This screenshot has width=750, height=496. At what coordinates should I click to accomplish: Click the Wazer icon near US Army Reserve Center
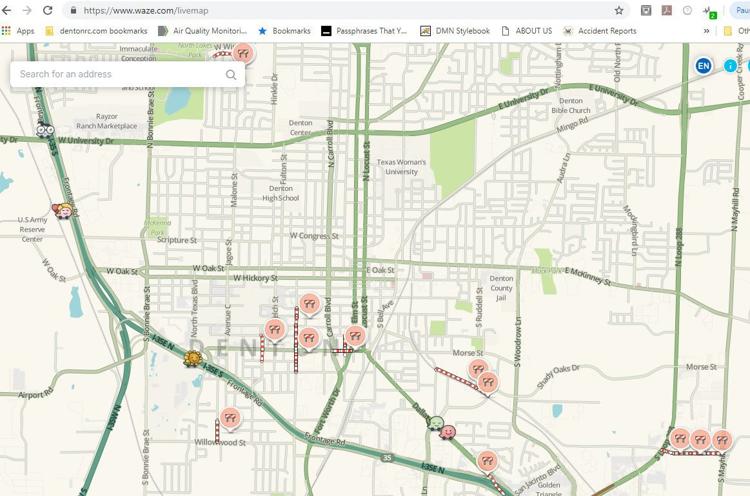[63, 210]
